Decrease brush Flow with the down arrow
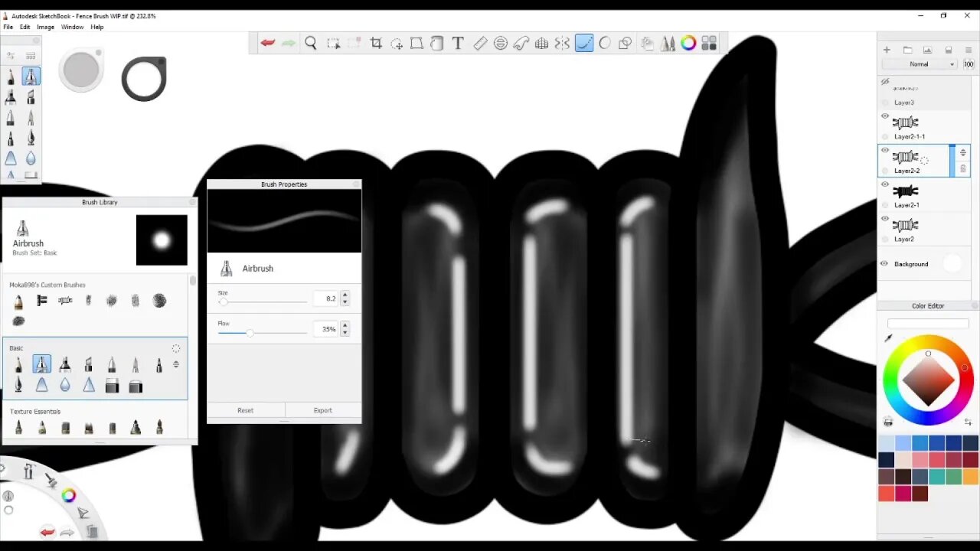Viewport: 980px width, 551px height. tap(345, 332)
